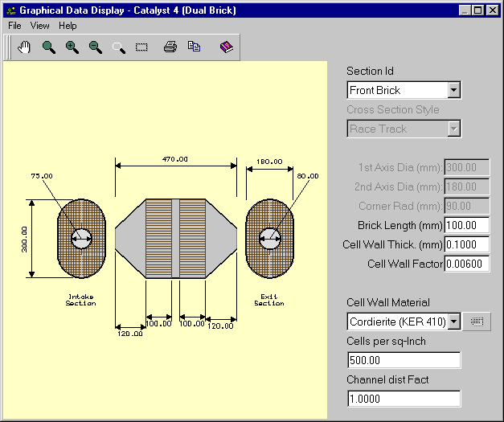504x422 pixels.
Task: Click the Print icon
Action: point(170,47)
